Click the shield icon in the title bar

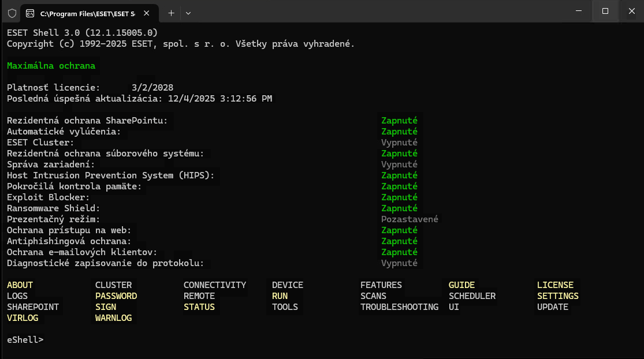(x=12, y=13)
